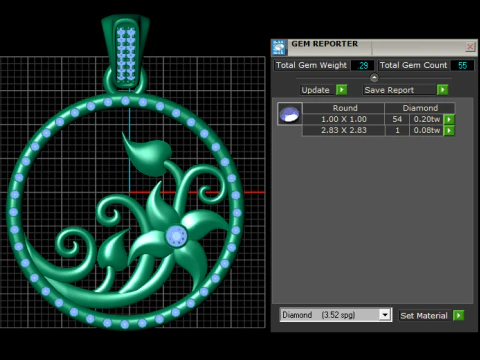The image size is (480, 360).
Task: Click the green arrow next to Update
Action: [341, 90]
